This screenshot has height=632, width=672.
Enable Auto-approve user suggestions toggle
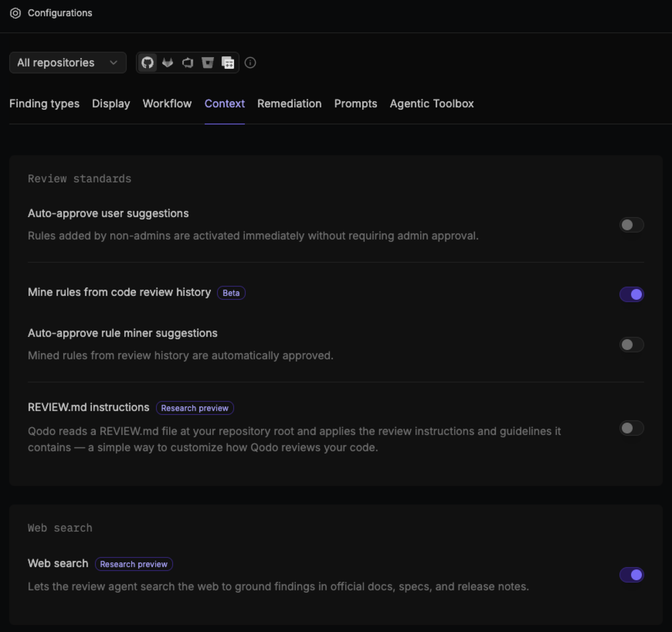[631, 225]
